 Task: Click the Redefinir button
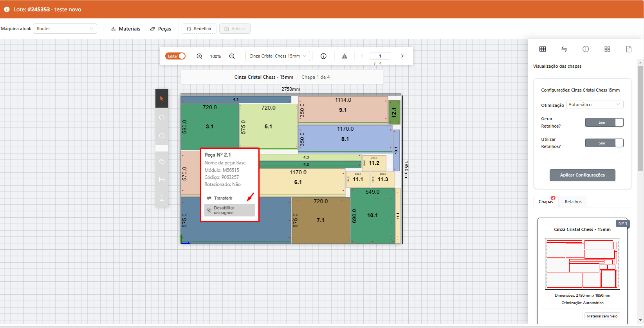click(x=199, y=29)
